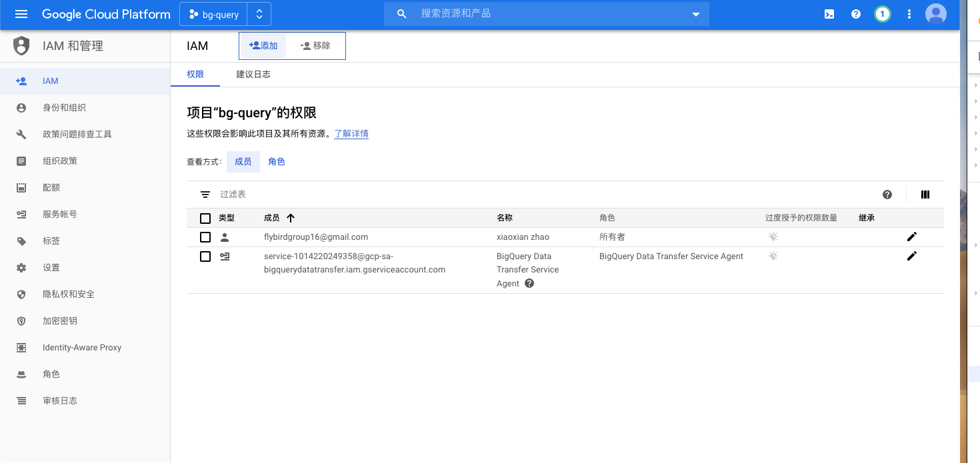Click the 移除 member button
The image size is (980, 463).
click(x=315, y=46)
